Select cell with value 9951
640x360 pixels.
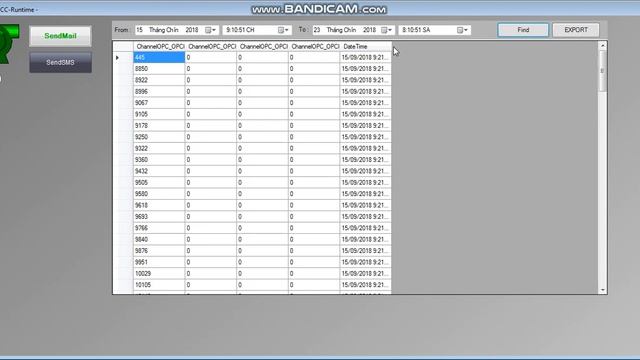point(159,262)
